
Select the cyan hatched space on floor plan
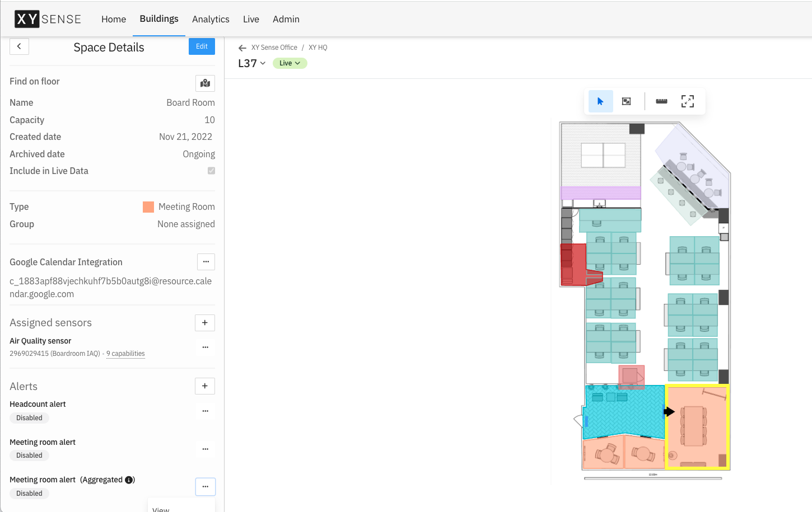[x=623, y=411]
